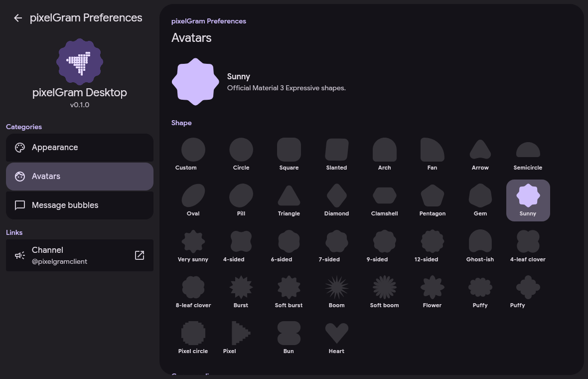Select the Gem avatar shape
The width and height of the screenshot is (588, 379).
point(480,200)
